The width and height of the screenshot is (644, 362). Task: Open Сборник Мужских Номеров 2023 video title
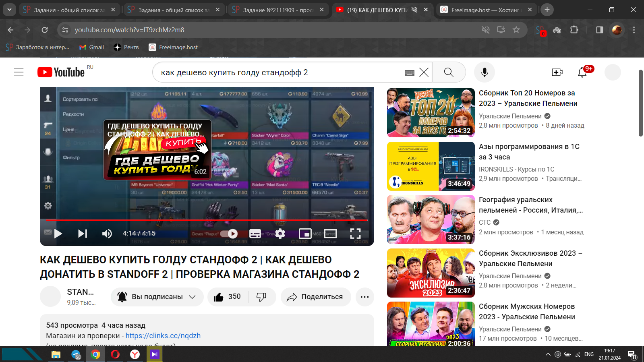pos(527,312)
